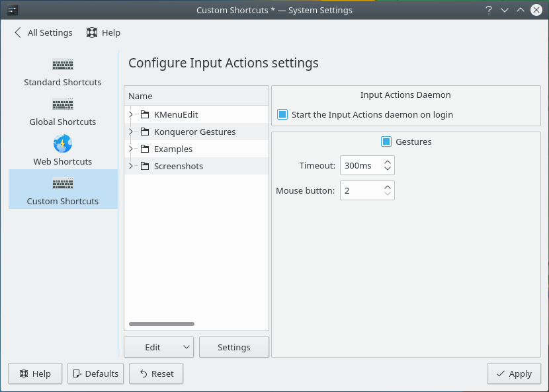The image size is (549, 392).
Task: Click the lifebuoy Help icon in toolbar
Action: point(92,32)
